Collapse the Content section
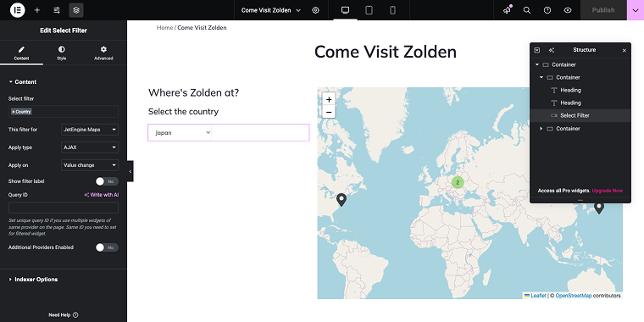The height and width of the screenshot is (322, 644). point(23,81)
